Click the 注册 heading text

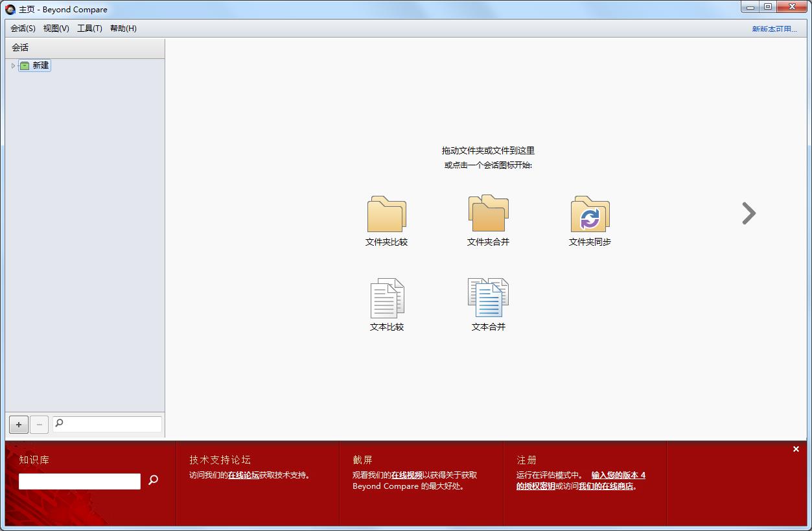coord(526,460)
